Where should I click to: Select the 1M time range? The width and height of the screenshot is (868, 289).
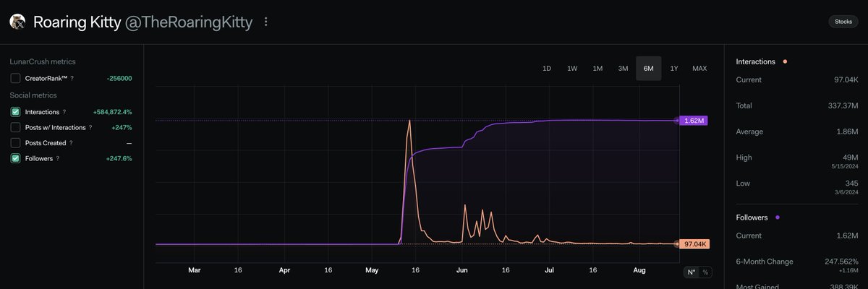click(597, 69)
